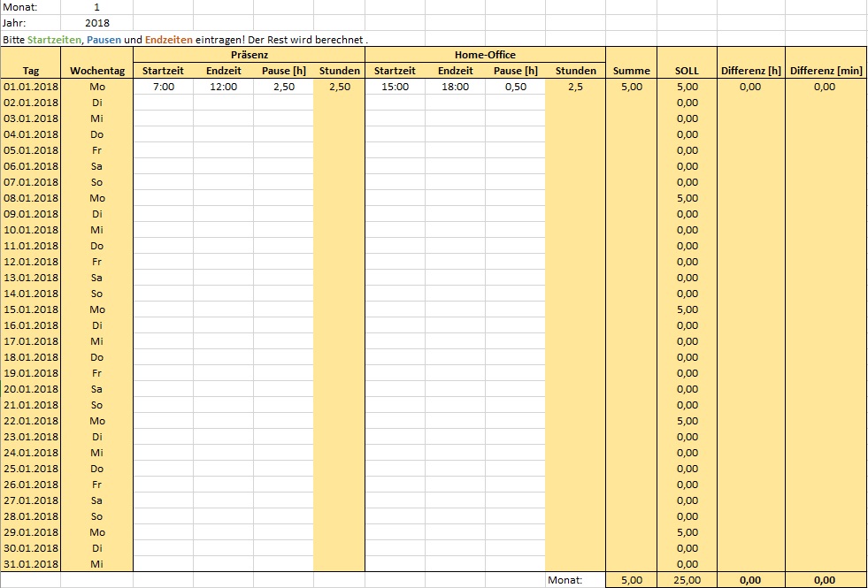The height and width of the screenshot is (588, 868).
Task: Click empty Präsenz Startzeit cell for 02.01.2018
Action: [163, 103]
